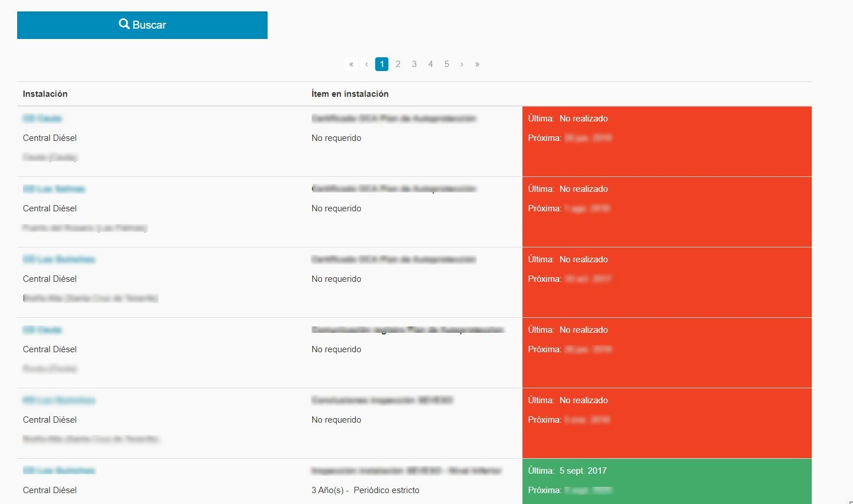Select the active page 1 in pagination

click(x=382, y=64)
